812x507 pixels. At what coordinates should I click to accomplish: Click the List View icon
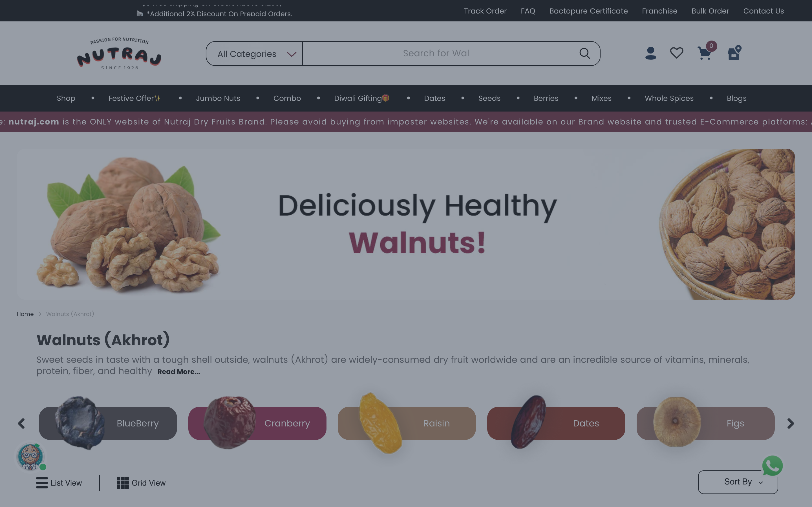click(41, 482)
